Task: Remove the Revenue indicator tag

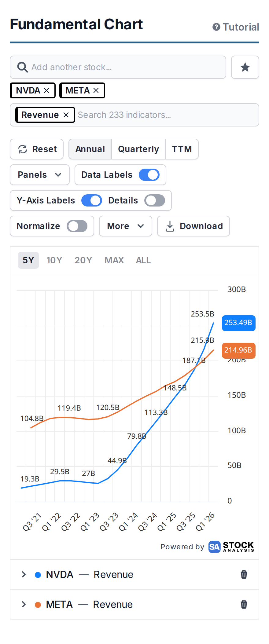Action: click(66, 115)
